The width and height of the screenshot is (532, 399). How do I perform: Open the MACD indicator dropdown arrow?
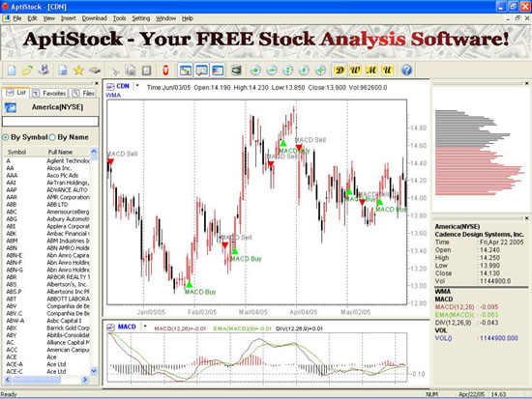click(x=145, y=327)
